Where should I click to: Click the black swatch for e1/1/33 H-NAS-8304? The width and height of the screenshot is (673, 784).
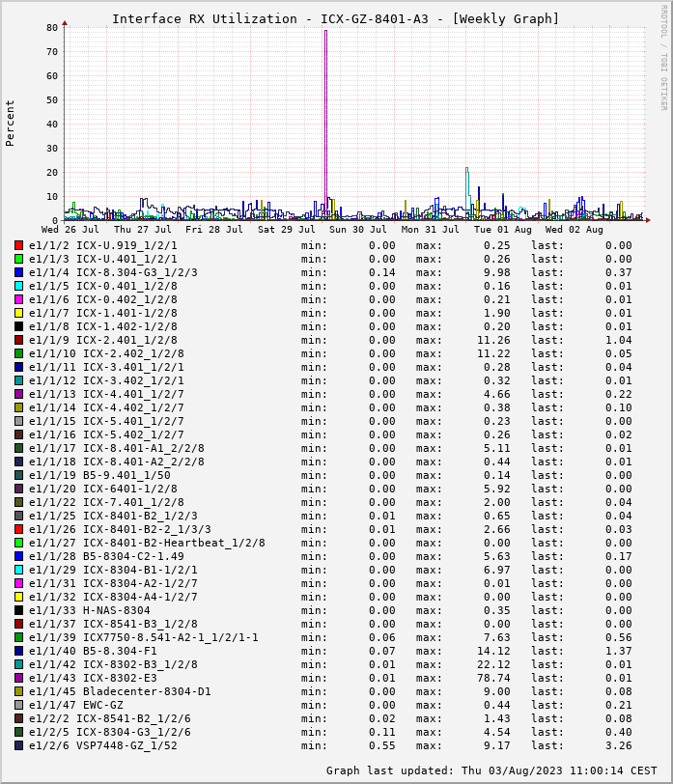click(x=18, y=610)
